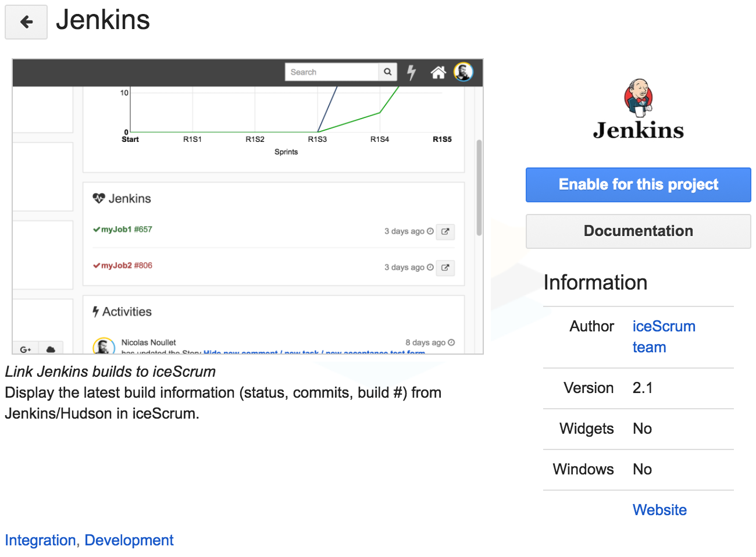The image size is (756, 557).
Task: Click the Version value 2.1
Action: (x=643, y=388)
